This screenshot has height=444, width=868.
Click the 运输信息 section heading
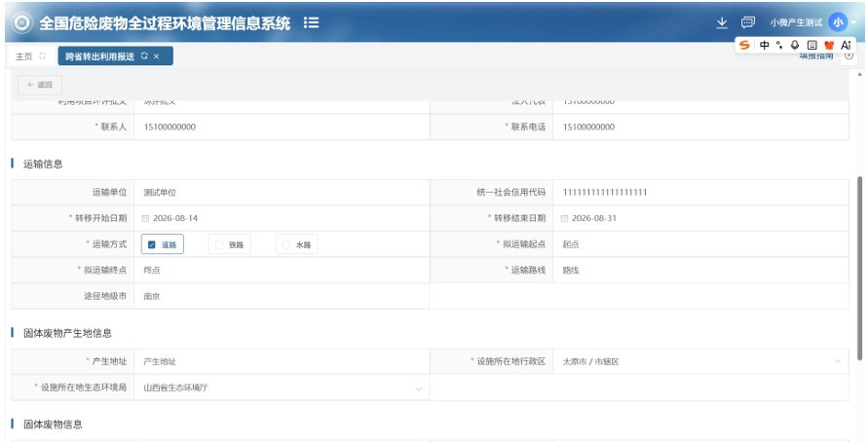[x=43, y=164]
